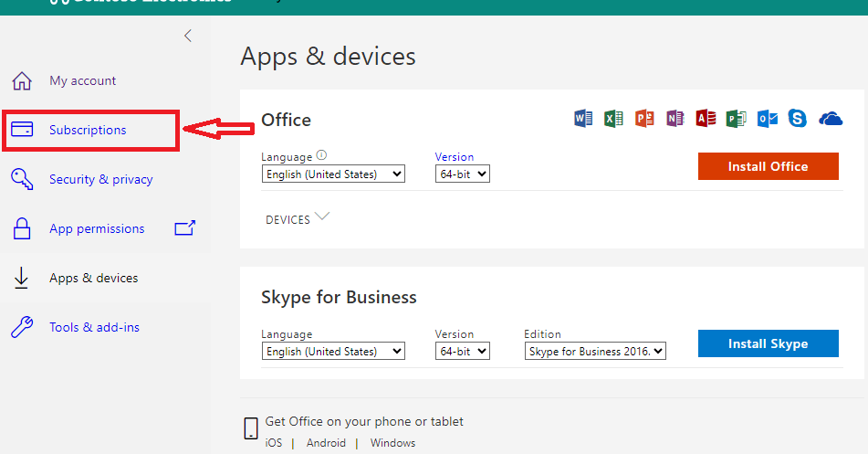Open the Windows link

pyautogui.click(x=392, y=443)
